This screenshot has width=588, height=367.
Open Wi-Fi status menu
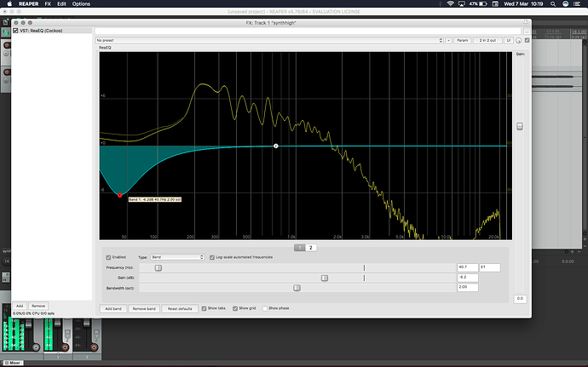point(451,3)
